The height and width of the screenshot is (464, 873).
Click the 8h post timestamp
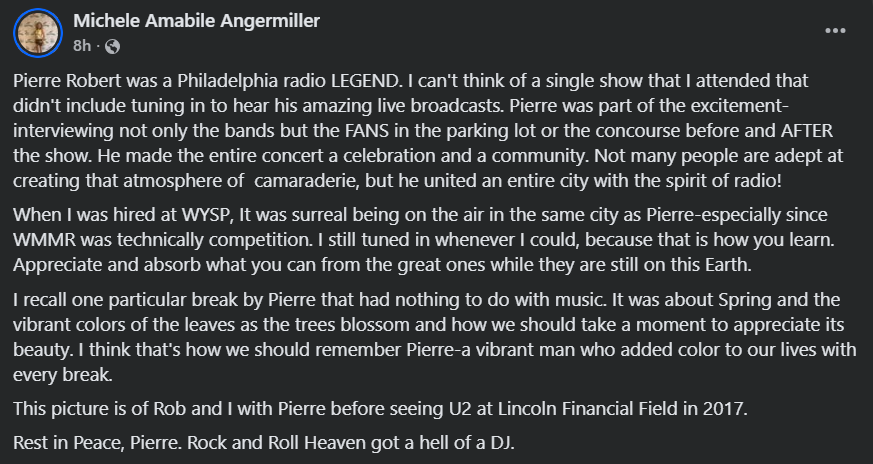tap(82, 46)
